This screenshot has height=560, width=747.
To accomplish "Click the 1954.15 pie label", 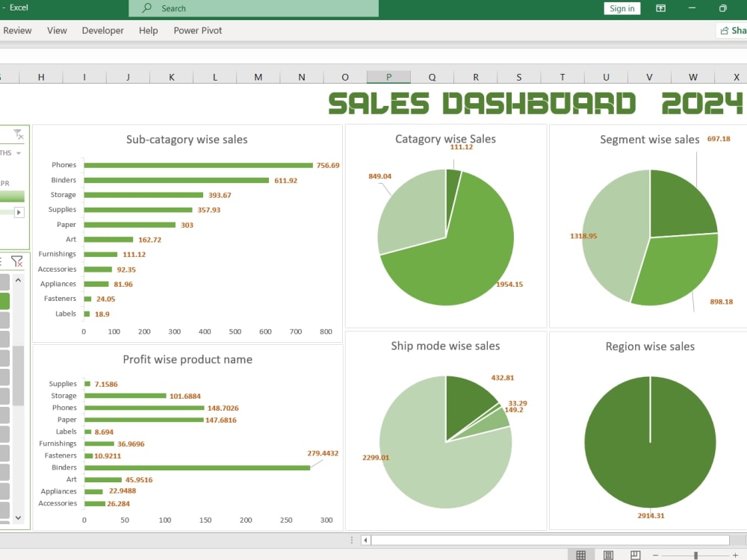I will point(509,284).
